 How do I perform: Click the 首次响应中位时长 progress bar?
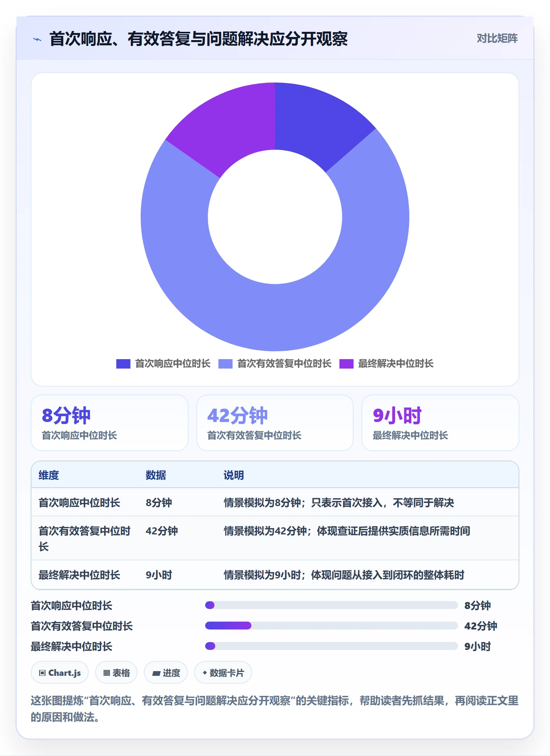pyautogui.click(x=332, y=605)
